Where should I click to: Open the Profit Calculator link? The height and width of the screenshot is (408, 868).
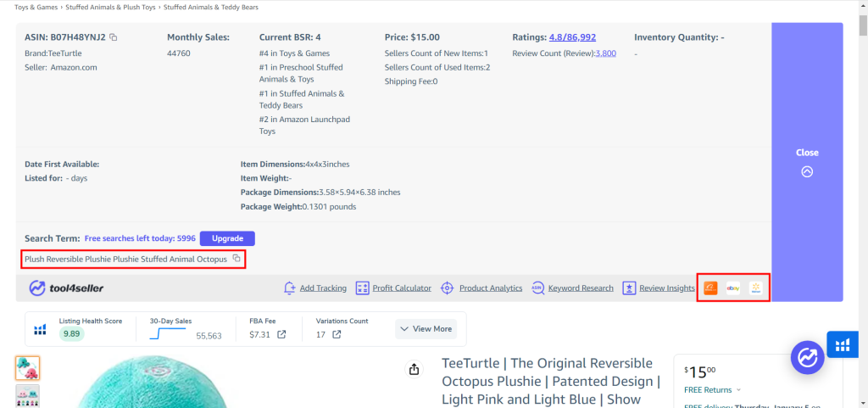point(401,288)
